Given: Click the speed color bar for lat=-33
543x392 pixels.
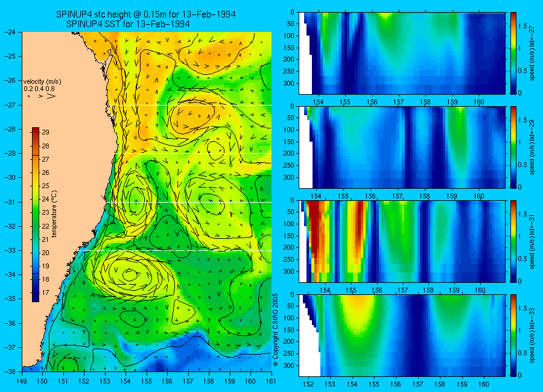Looking at the screenshot, I should [x=513, y=335].
